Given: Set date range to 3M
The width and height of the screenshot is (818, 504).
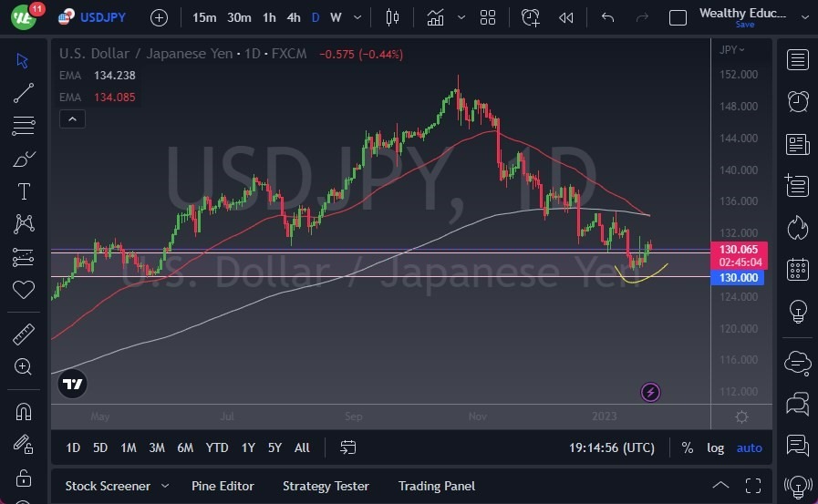Looking at the screenshot, I should pyautogui.click(x=157, y=447).
